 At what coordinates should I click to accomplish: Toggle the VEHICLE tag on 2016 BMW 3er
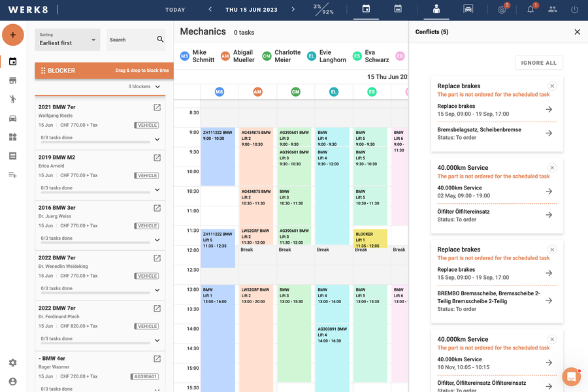coord(146,225)
